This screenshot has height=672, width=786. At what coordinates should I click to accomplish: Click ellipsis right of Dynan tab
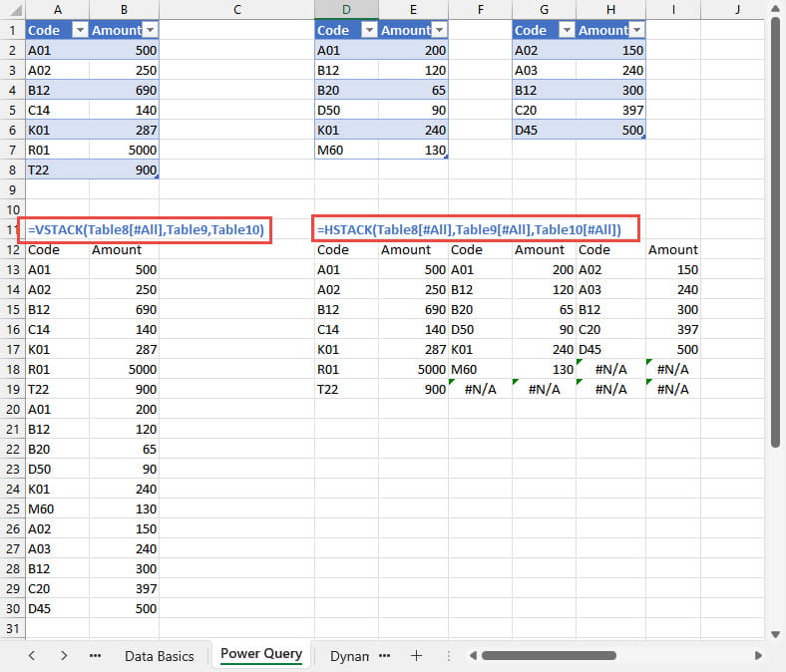tap(384, 656)
